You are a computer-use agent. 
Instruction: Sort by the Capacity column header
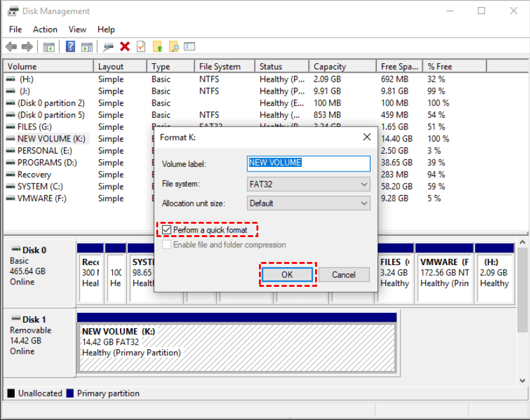tap(342, 66)
